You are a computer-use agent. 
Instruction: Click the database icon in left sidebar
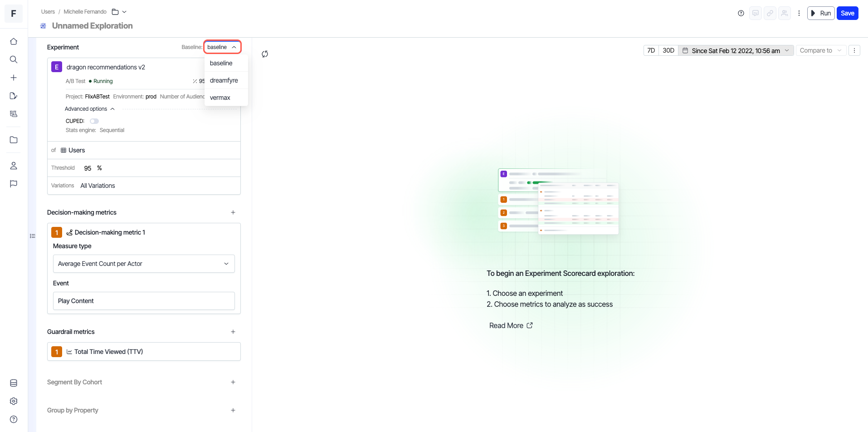pyautogui.click(x=14, y=383)
